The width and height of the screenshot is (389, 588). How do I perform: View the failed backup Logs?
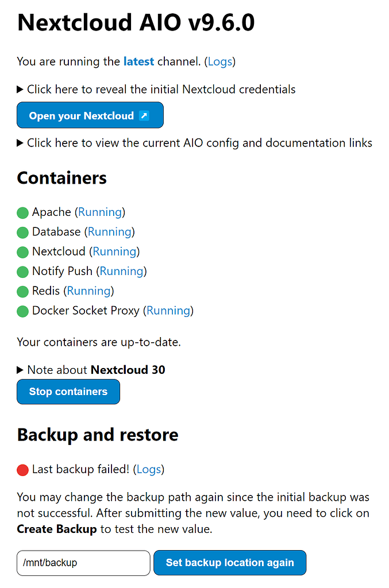(149, 469)
